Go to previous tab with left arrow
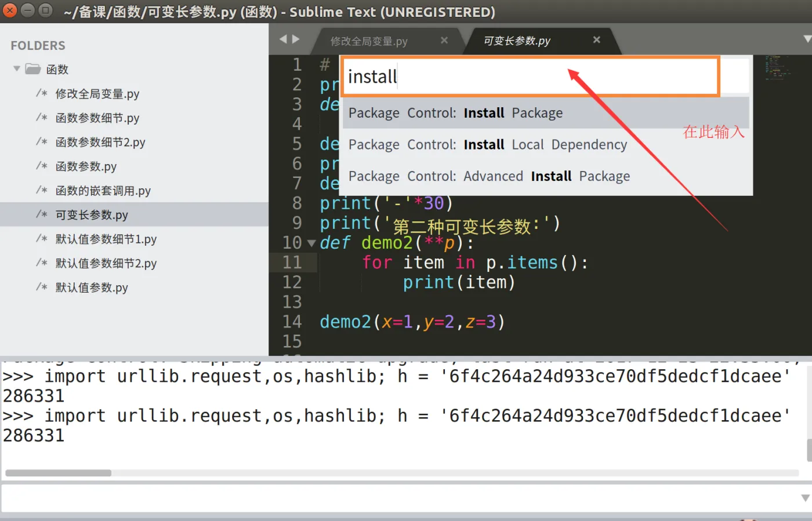This screenshot has height=521, width=812. 283,39
